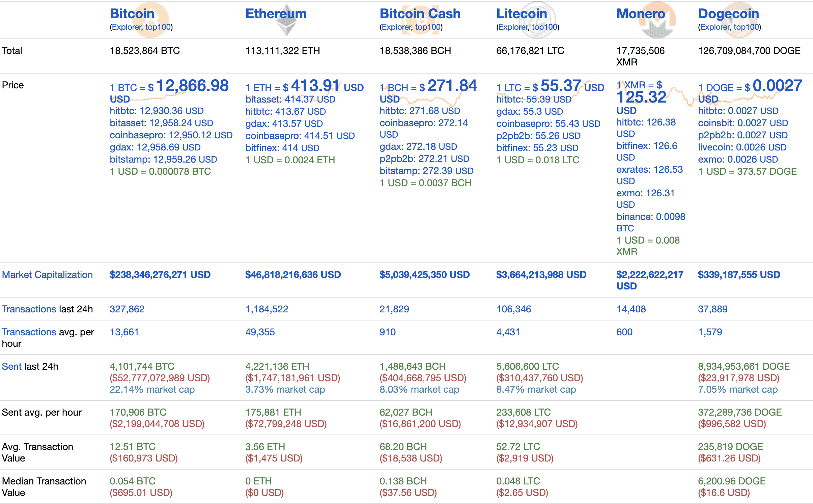Click bitstamp: 272.39 USD quote
The image size is (813, 504).
426,171
